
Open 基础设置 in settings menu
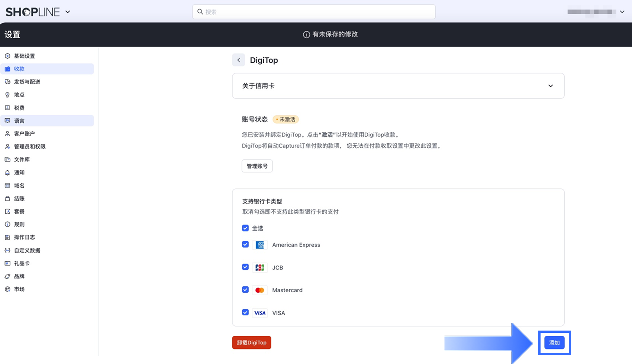tap(47, 56)
